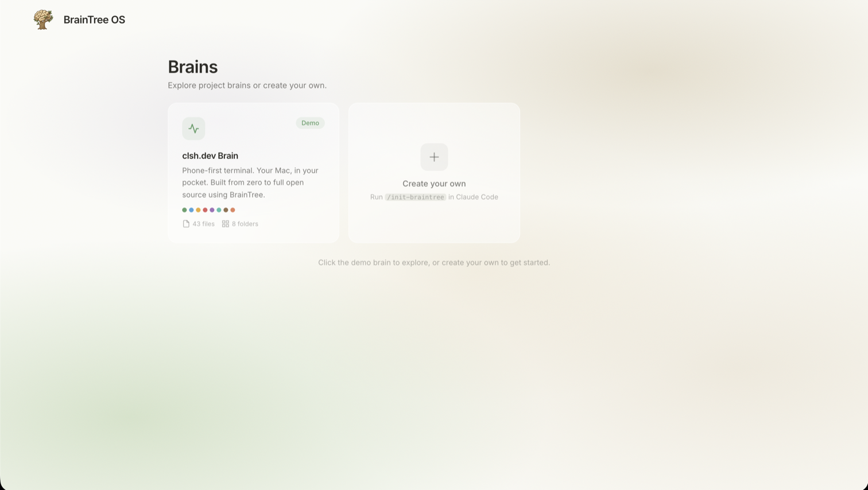
Task: Click the brown color dot on clsh.dev card
Action: 226,210
